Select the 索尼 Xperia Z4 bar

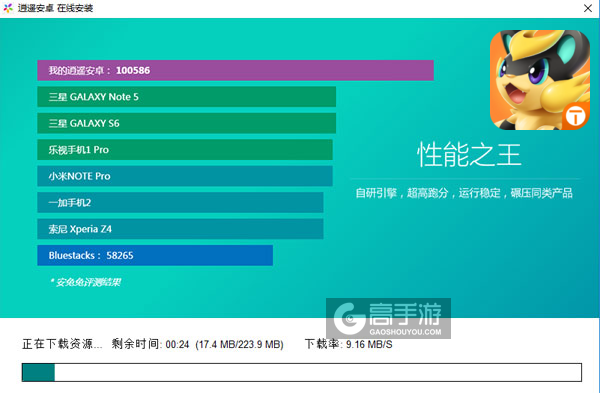pyautogui.click(x=180, y=229)
